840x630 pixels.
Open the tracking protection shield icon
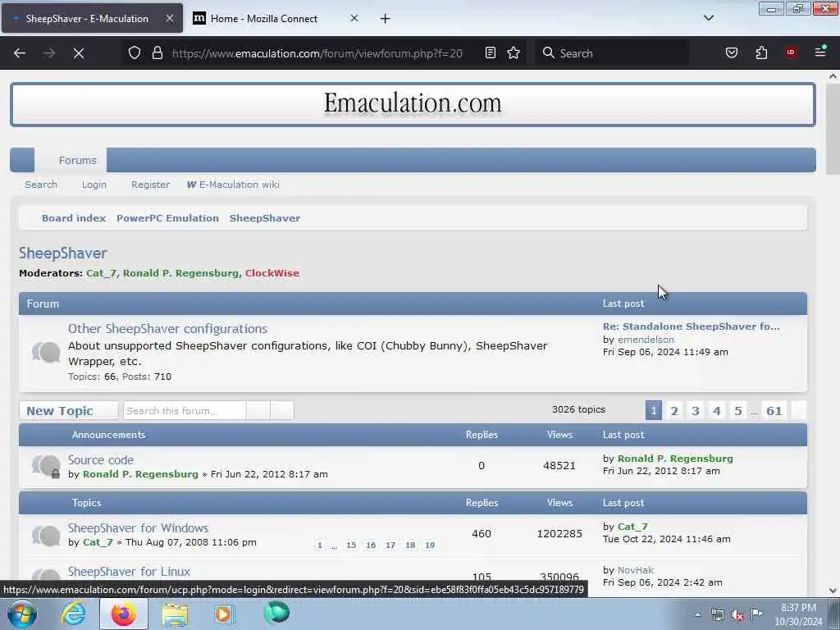tap(135, 52)
